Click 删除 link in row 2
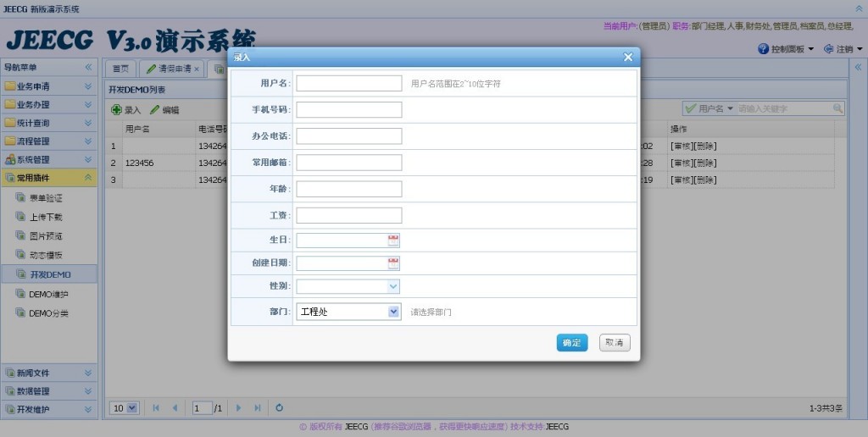 (704, 163)
